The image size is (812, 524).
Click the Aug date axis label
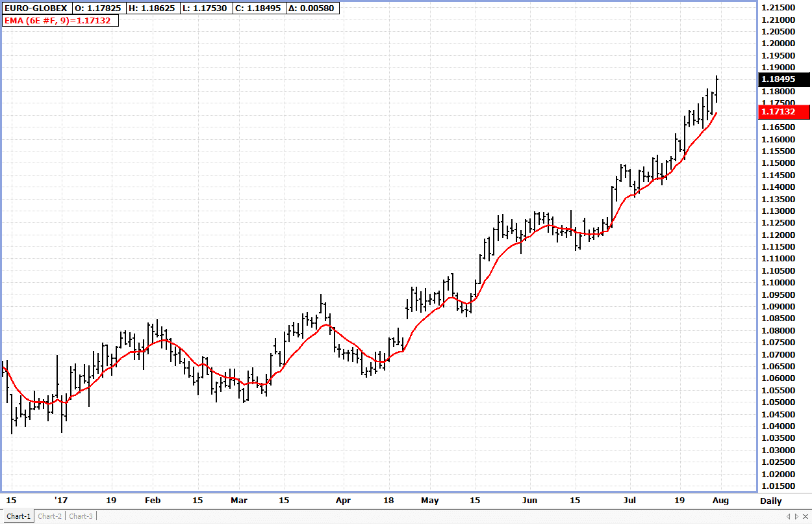(720, 501)
